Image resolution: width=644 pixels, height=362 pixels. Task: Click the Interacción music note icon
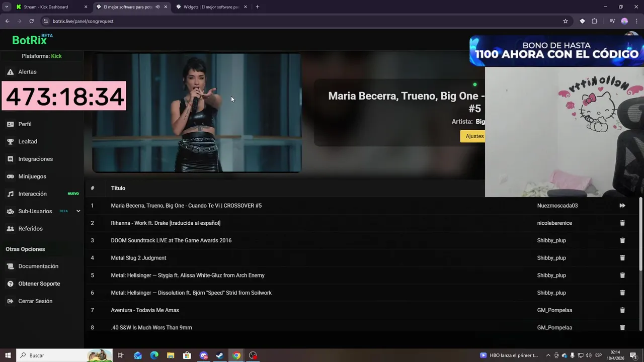[x=10, y=194]
